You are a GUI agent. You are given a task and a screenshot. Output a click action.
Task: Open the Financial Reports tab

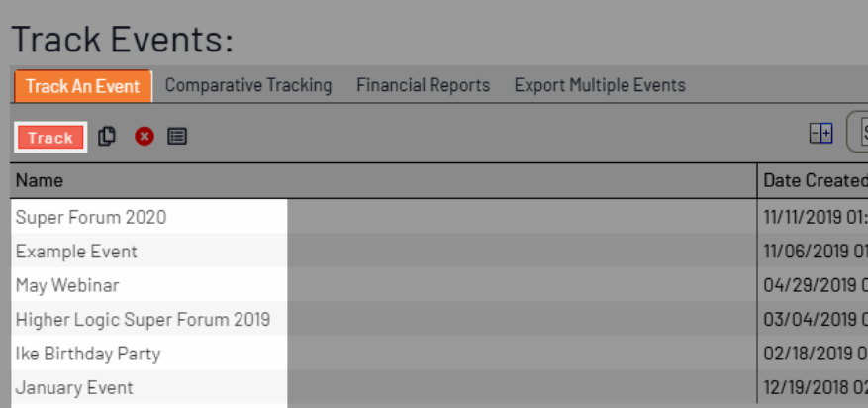[424, 85]
